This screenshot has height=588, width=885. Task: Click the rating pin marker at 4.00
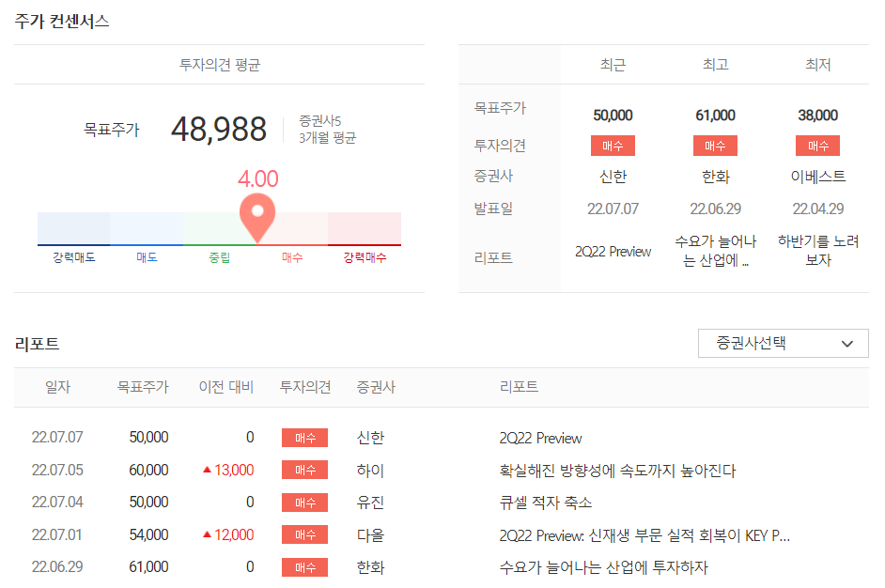pyautogui.click(x=257, y=218)
